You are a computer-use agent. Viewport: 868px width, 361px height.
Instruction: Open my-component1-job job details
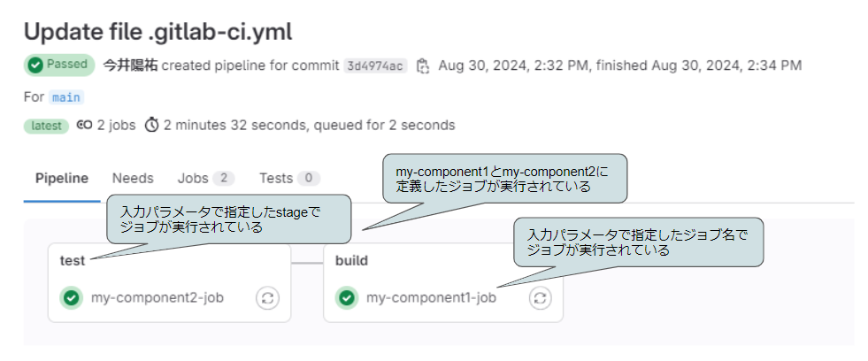(x=431, y=298)
